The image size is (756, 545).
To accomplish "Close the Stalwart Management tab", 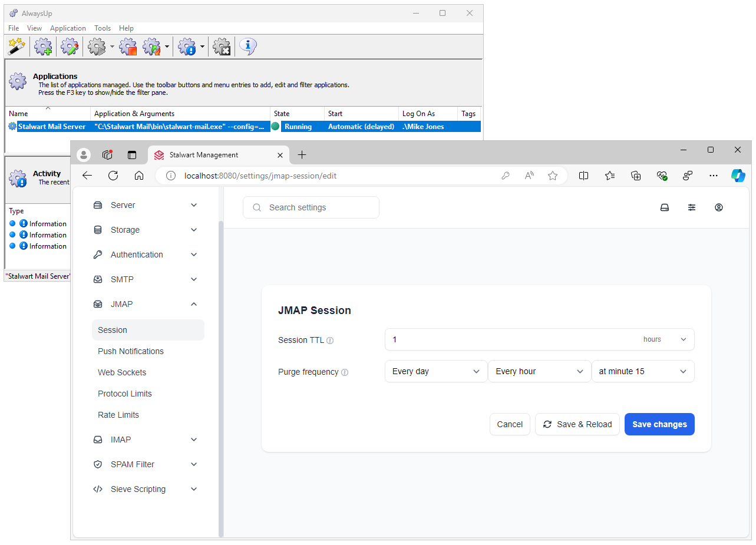I will pos(280,155).
